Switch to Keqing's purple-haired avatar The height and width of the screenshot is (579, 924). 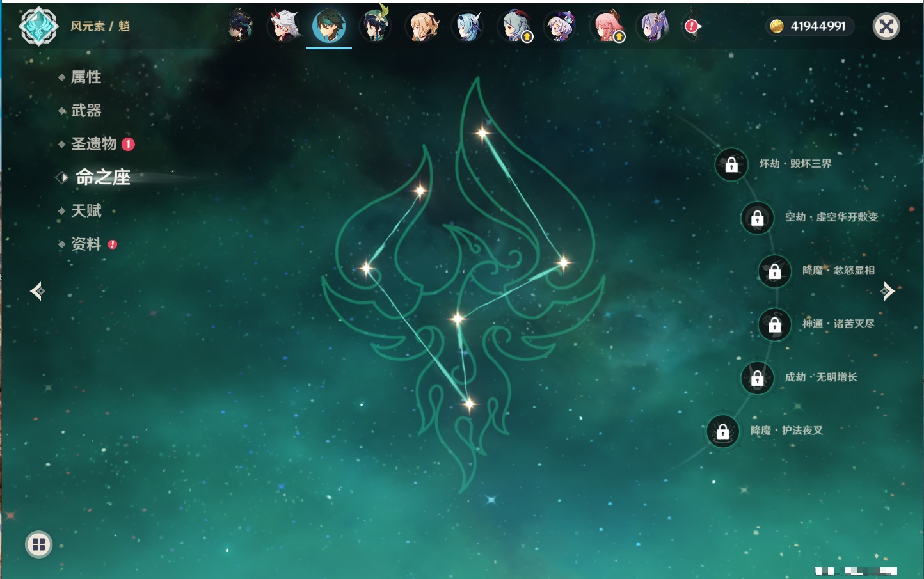pos(653,26)
